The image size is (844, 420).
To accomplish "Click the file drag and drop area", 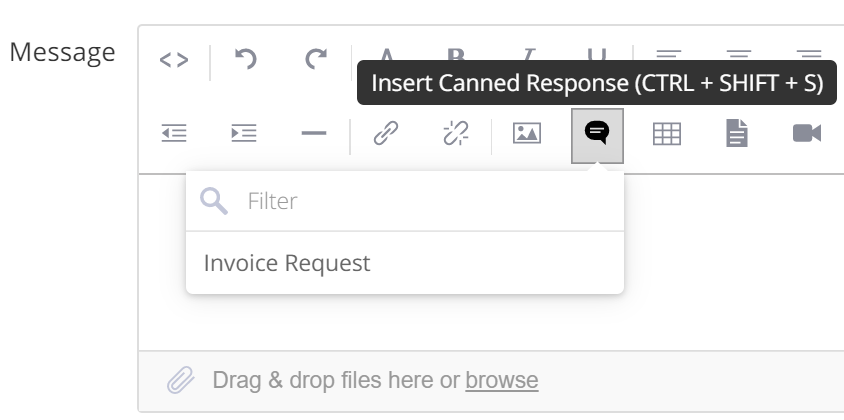I will [491, 381].
